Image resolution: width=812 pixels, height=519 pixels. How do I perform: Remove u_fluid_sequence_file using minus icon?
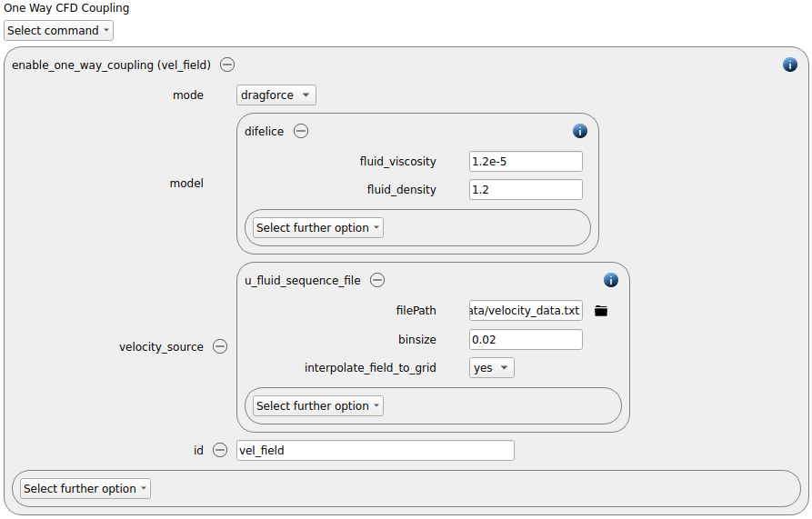pyautogui.click(x=377, y=280)
